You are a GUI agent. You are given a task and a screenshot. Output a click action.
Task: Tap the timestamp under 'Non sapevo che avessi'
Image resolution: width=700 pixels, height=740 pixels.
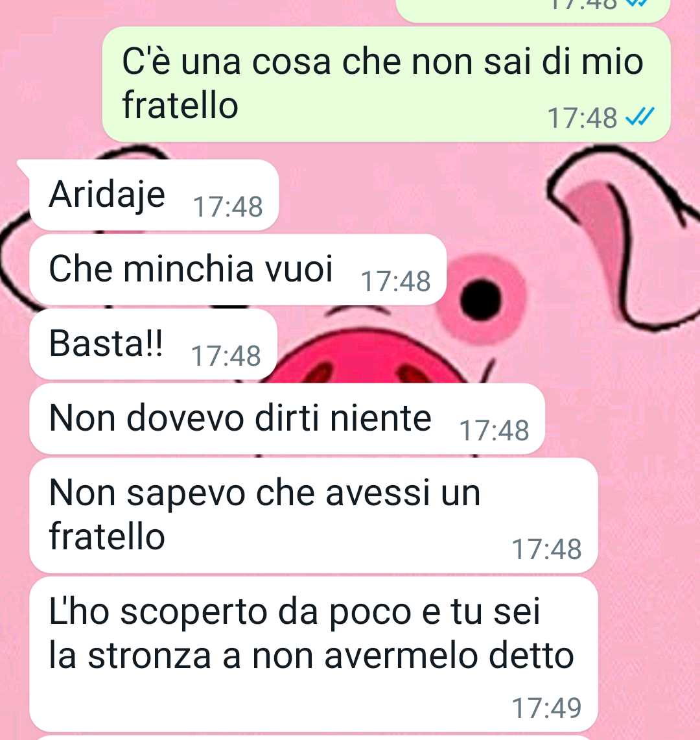(546, 549)
